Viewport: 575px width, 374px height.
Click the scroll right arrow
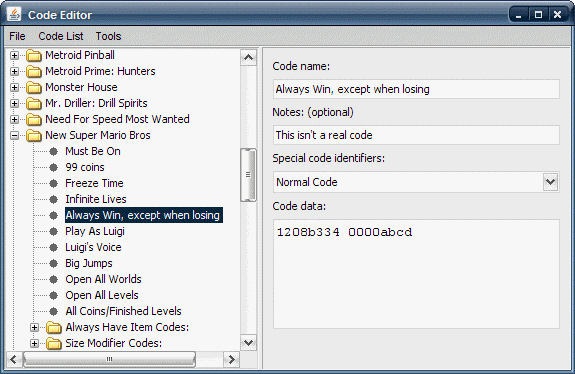(231, 359)
